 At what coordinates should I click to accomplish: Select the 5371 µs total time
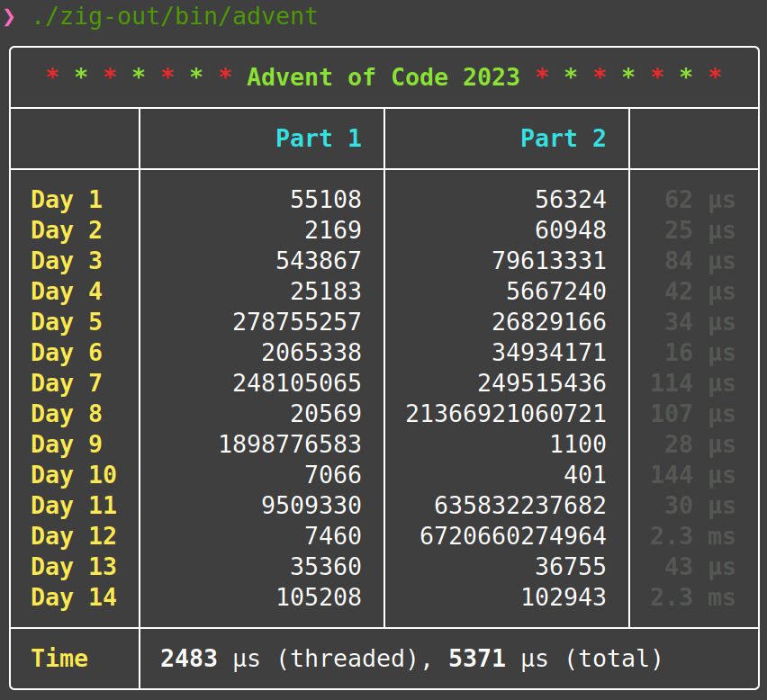click(x=477, y=658)
